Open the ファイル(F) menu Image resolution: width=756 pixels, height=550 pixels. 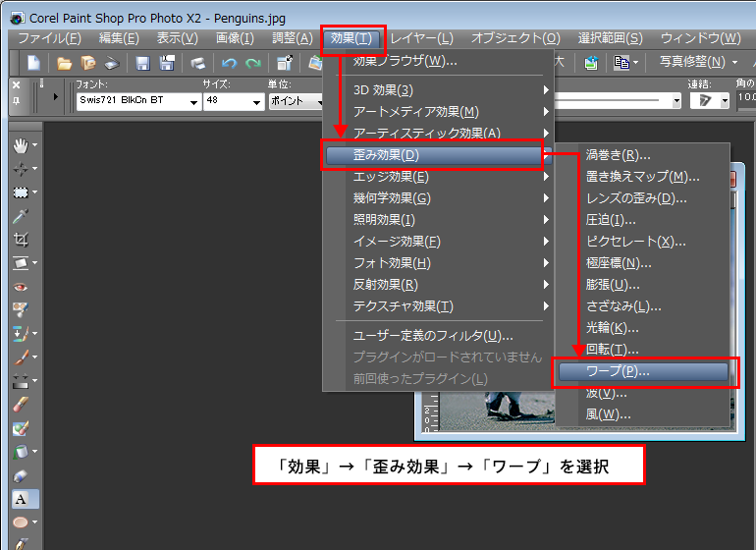click(x=49, y=38)
